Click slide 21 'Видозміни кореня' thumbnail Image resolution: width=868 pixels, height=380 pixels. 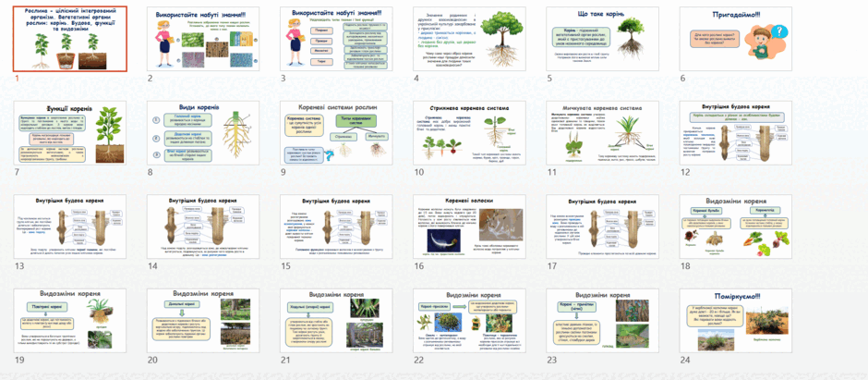point(336,320)
